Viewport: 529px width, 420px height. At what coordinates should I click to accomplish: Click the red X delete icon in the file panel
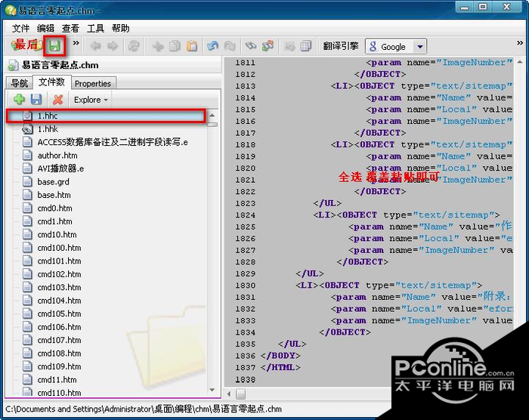pos(57,100)
